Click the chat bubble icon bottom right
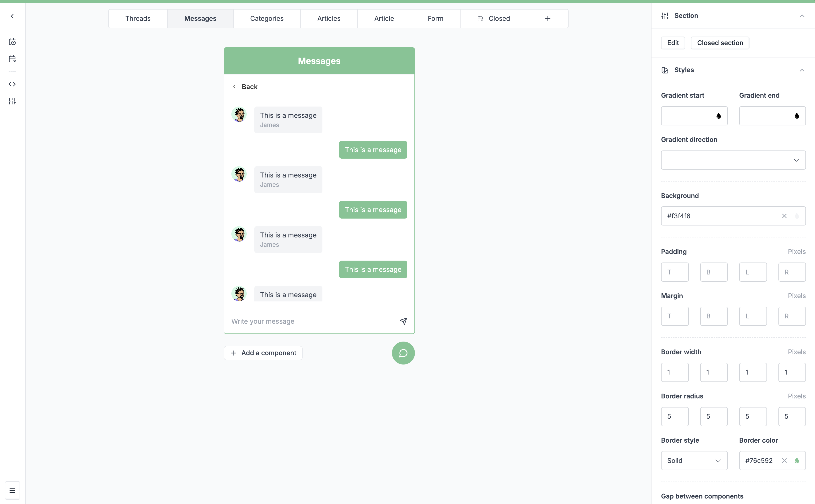815x504 pixels. coord(403,353)
